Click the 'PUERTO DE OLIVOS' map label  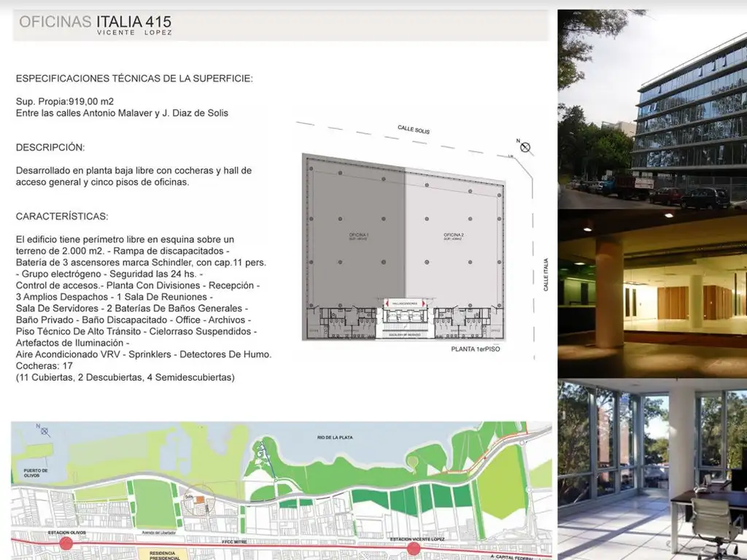point(36,472)
